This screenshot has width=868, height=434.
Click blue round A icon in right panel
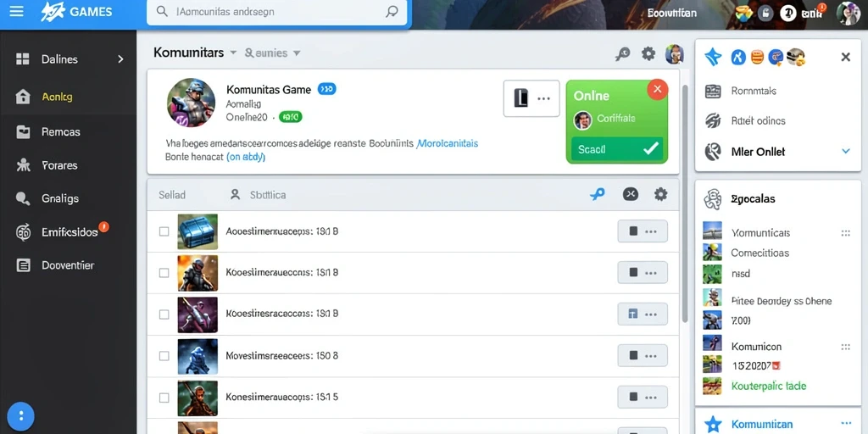(x=738, y=57)
